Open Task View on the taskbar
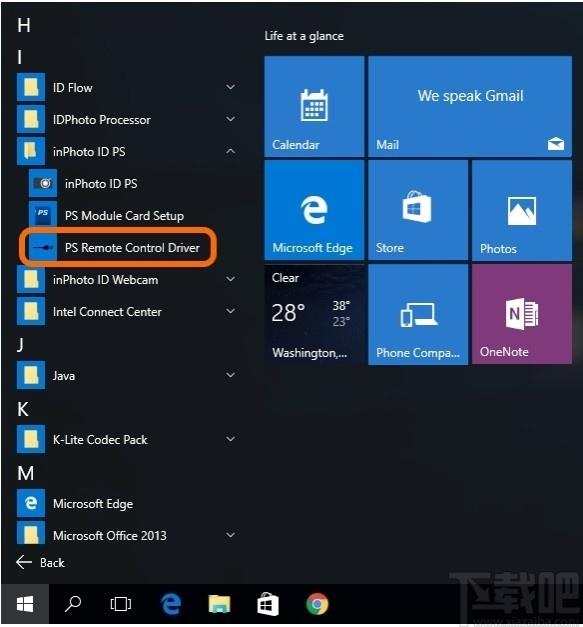Screen dimensions: 583x627 point(121,604)
